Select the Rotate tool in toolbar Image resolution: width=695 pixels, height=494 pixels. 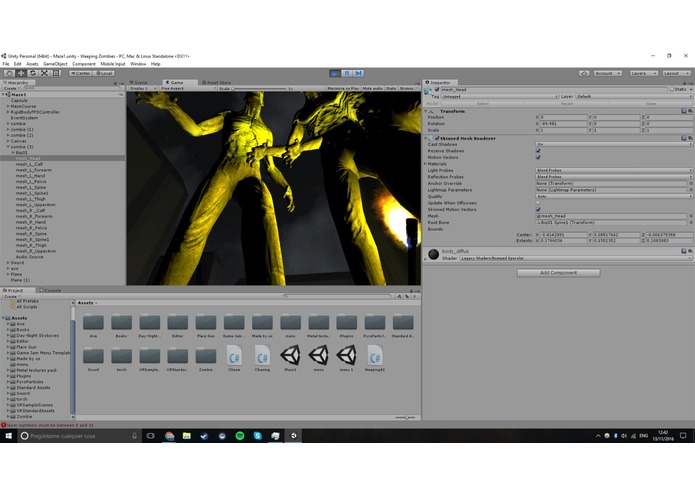[x=32, y=73]
